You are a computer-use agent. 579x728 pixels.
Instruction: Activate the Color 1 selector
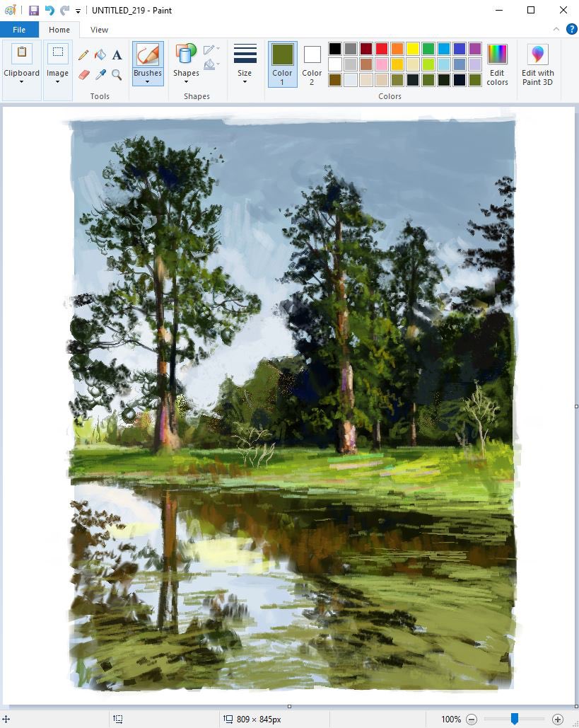[x=282, y=64]
